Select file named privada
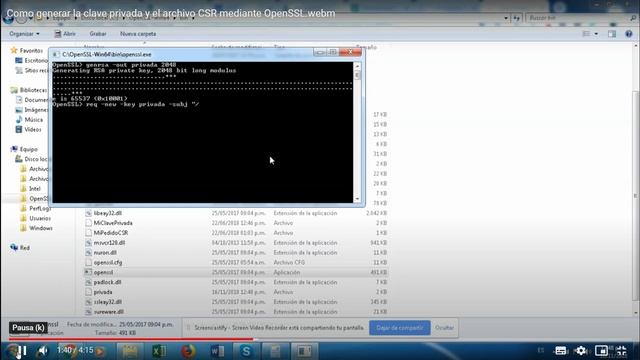This screenshot has width=640, height=360. 103,292
